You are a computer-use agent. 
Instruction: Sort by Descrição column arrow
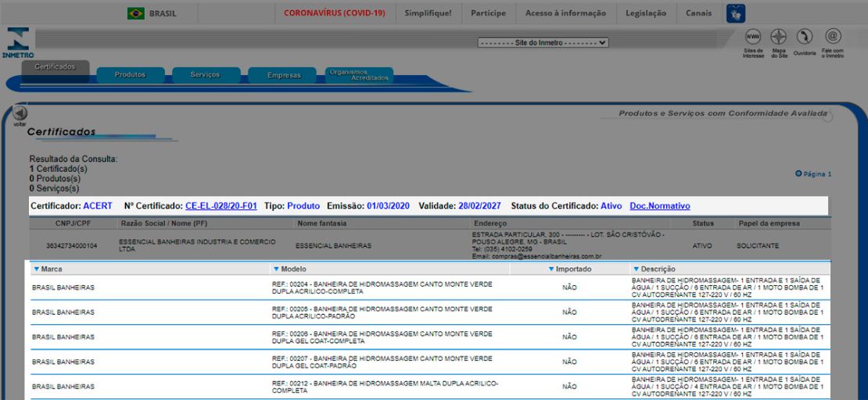(x=636, y=269)
